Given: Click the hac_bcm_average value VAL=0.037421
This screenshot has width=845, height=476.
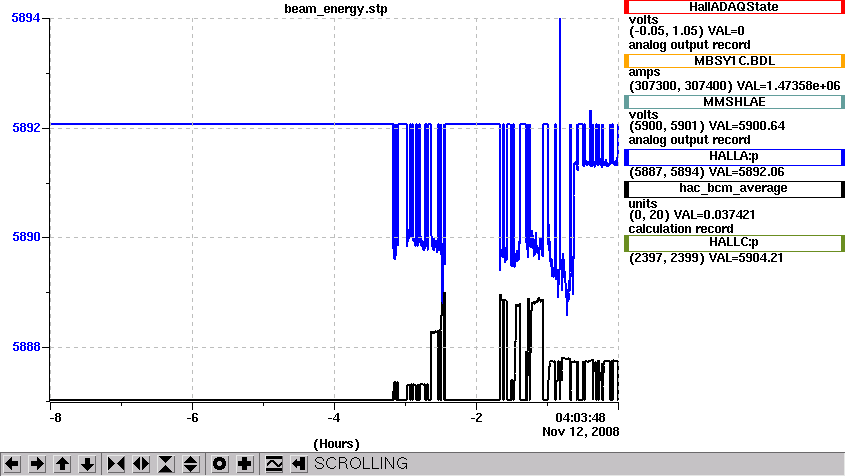Looking at the screenshot, I should [x=715, y=215].
